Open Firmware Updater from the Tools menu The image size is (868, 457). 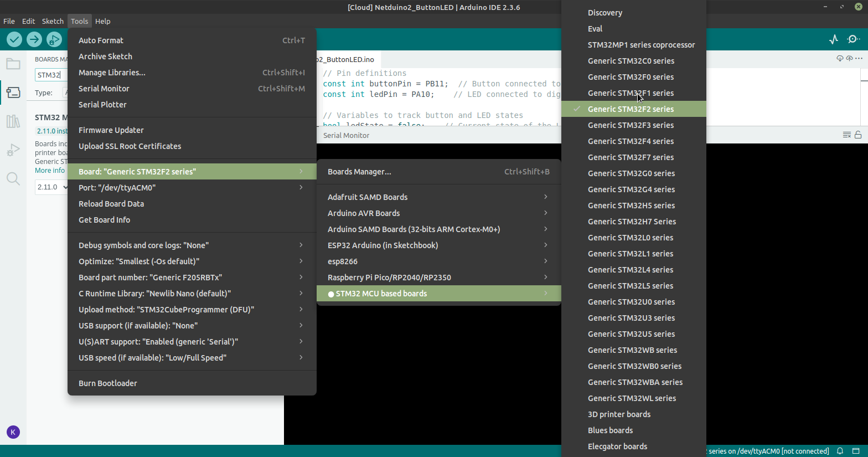(x=192, y=130)
